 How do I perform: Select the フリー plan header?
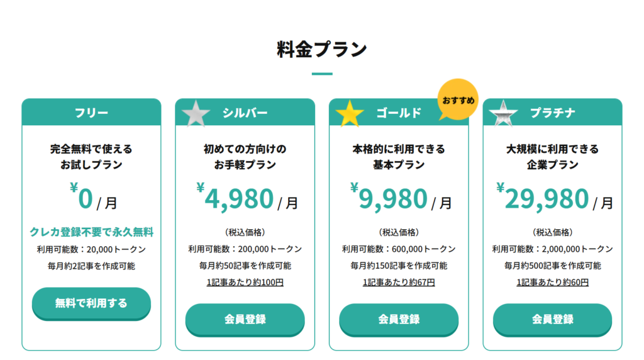91,112
